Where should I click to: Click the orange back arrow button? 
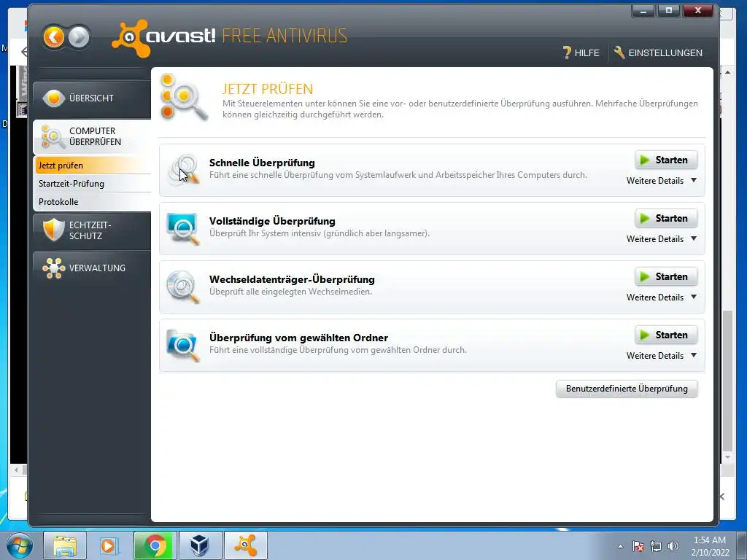pos(53,37)
